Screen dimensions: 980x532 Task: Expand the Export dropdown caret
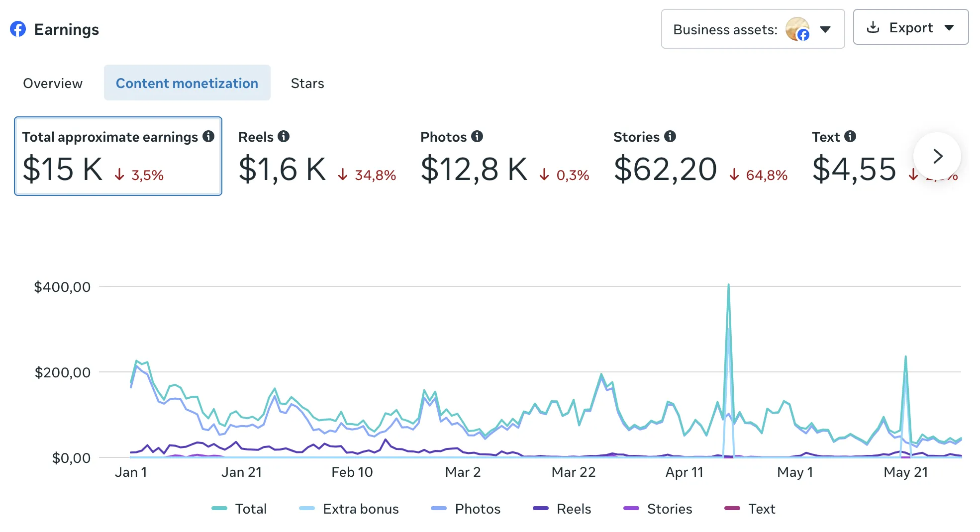(949, 28)
